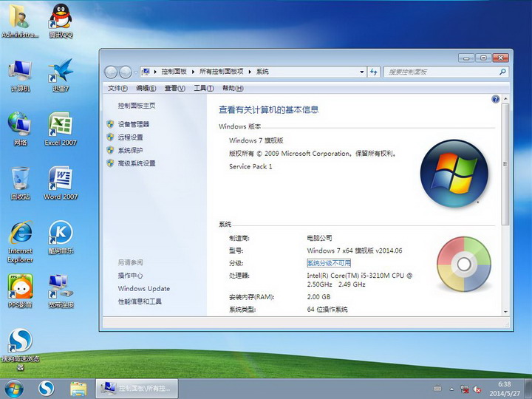This screenshot has width=532, height=399.
Task: Launch Tencent QQ from desktop
Action: coord(61,20)
